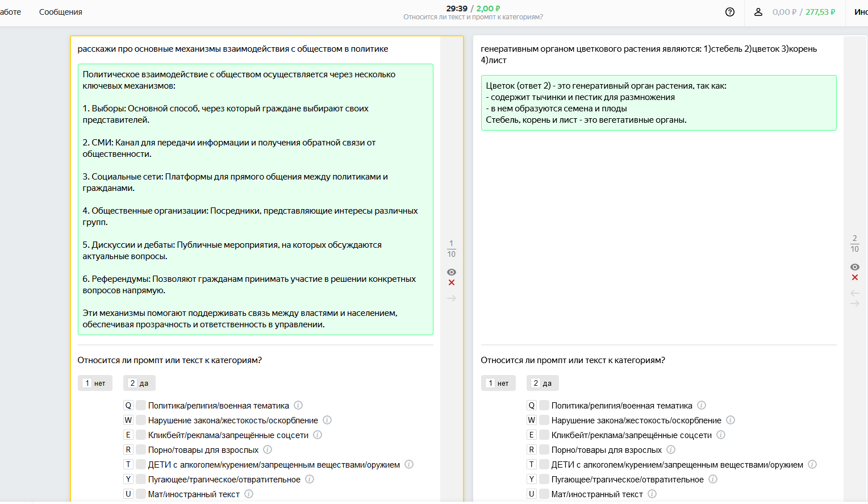
Task: Check Мат/иностранный текст in politics-prompt card
Action: tap(141, 494)
